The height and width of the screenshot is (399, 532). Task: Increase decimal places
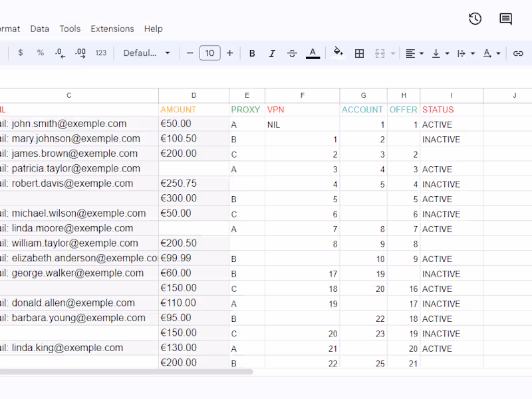[x=80, y=53]
